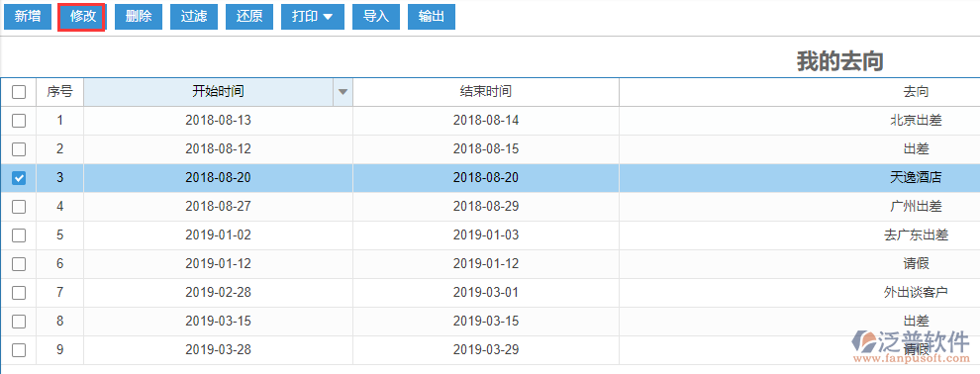Click the 北京出差 destination cell
This screenshot has height=374, width=980.
[916, 121]
